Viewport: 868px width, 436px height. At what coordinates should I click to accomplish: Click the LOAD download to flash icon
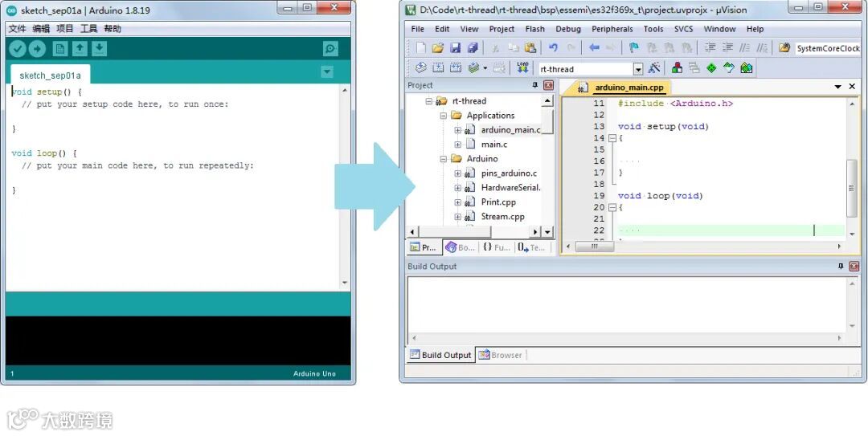pos(522,68)
